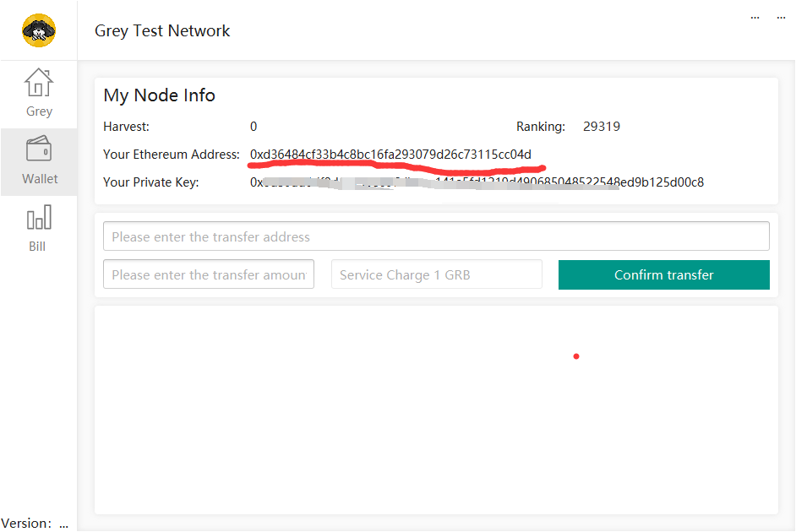Open the Grey home page icon
Viewport: 796px width, 532px height.
coord(39,83)
